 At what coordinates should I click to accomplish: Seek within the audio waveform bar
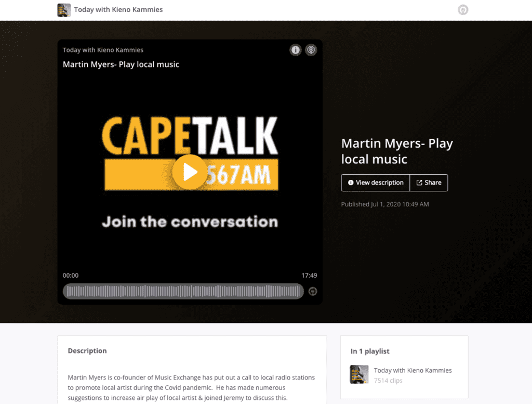pyautogui.click(x=183, y=291)
